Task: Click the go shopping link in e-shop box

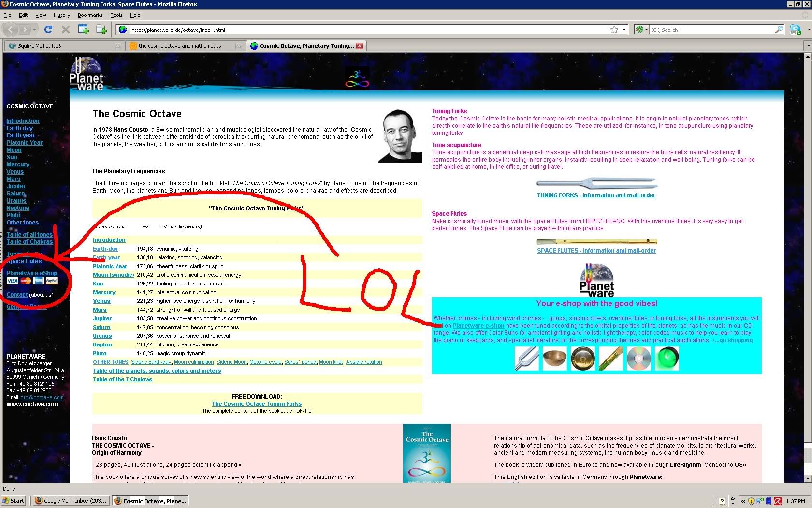Action: tap(732, 340)
